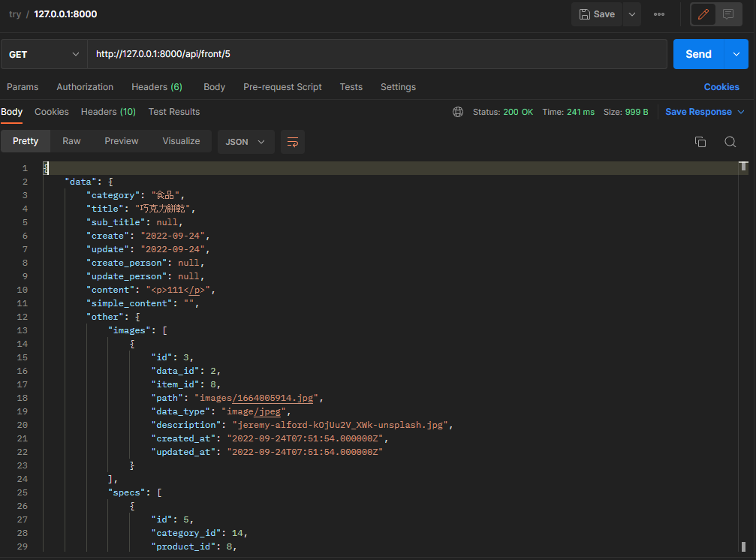
Task: Switch to Visualize view
Action: [181, 141]
